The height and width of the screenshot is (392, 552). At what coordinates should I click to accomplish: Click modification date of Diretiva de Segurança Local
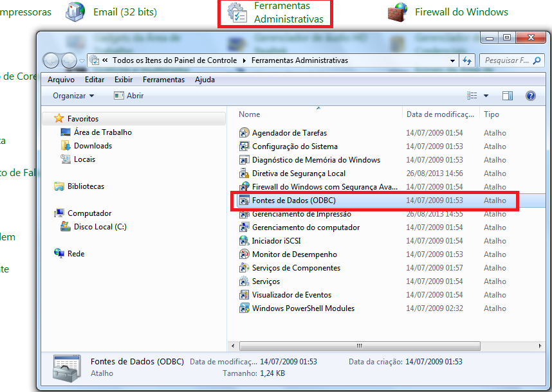[434, 174]
